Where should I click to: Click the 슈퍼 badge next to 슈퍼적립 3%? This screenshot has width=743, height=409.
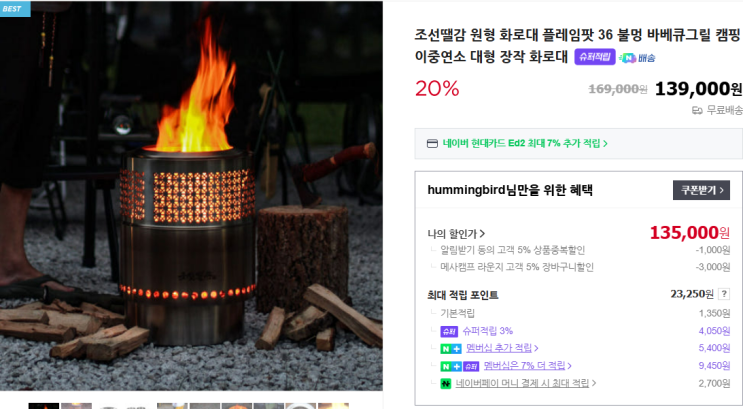click(449, 331)
